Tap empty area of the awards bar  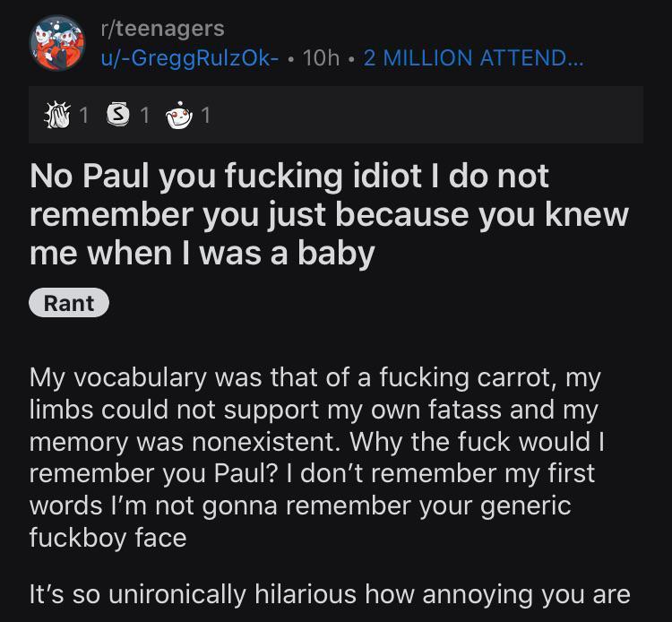430,115
